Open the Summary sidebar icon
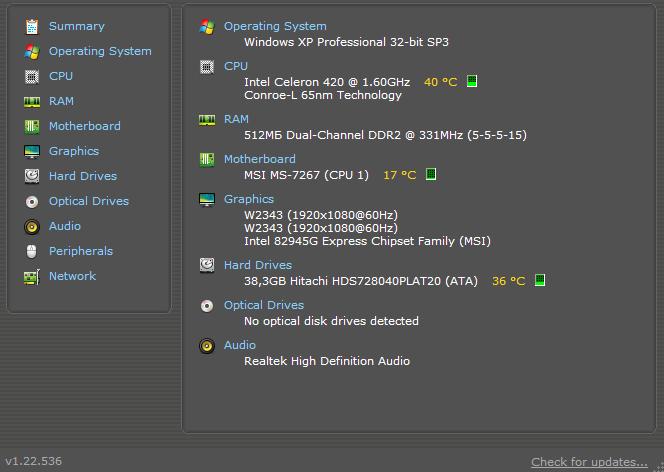 32,26
